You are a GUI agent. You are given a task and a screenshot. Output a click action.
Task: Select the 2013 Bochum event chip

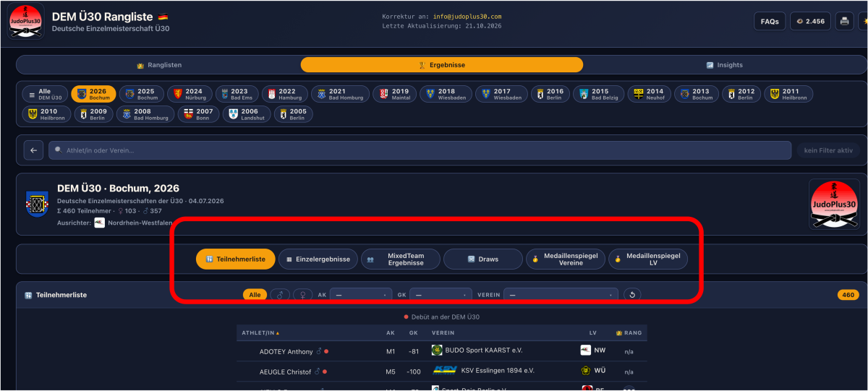pos(695,94)
